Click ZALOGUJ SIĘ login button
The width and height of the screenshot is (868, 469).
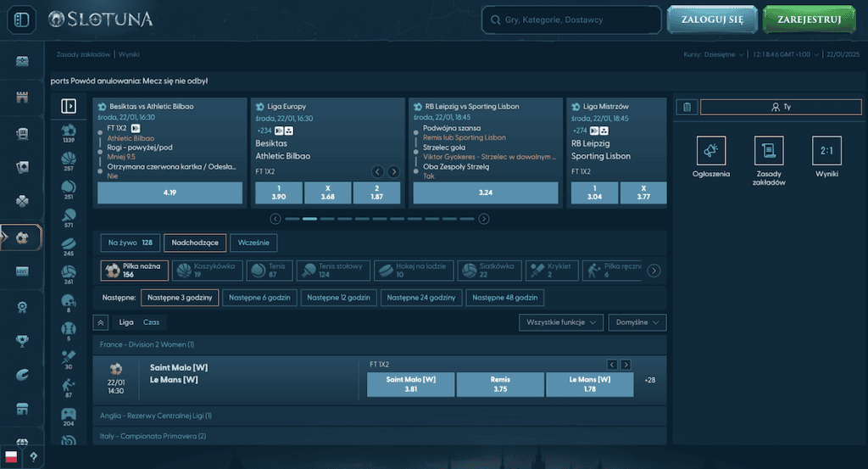tap(712, 20)
